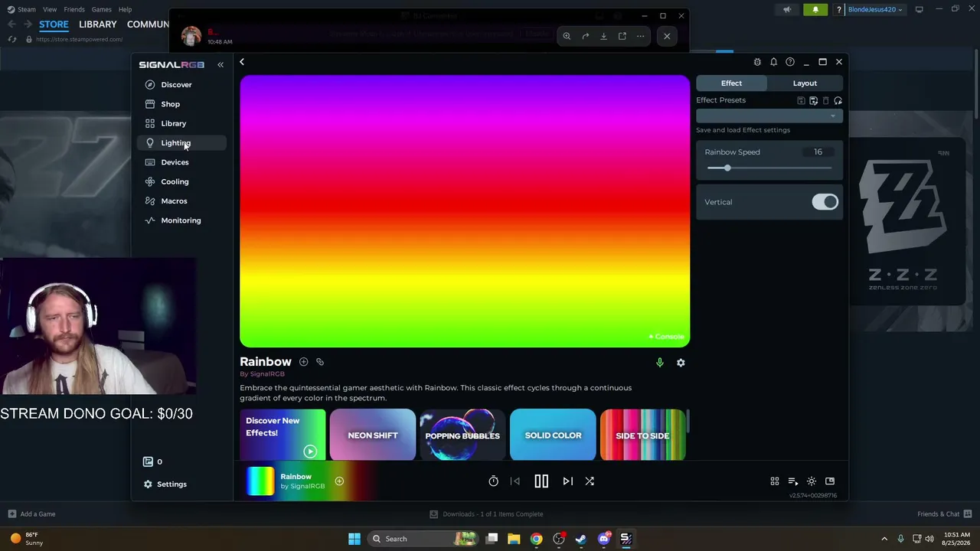The width and height of the screenshot is (980, 551).
Task: Open the clipboard counter showing 0
Action: coord(153,462)
